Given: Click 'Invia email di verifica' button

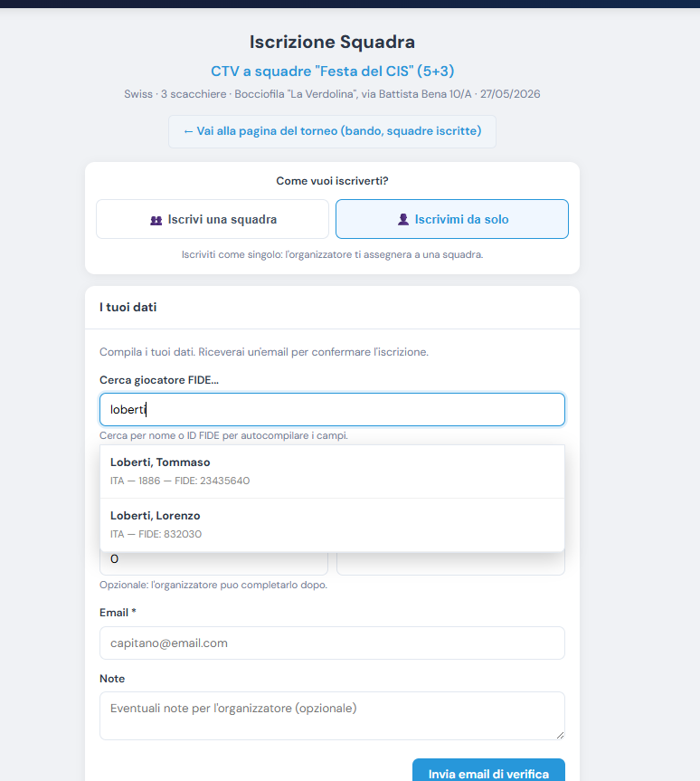Looking at the screenshot, I should tap(488, 771).
